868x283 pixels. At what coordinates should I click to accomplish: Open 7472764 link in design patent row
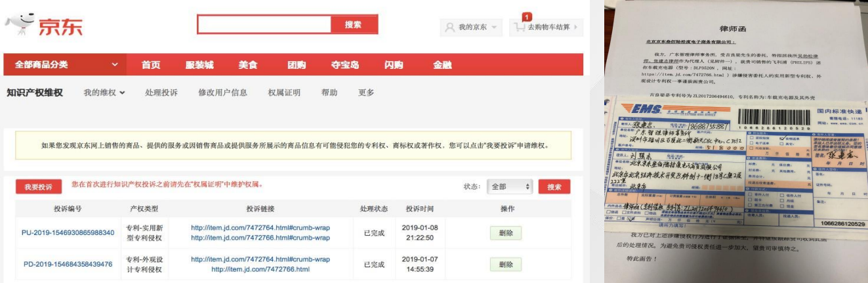(x=260, y=259)
